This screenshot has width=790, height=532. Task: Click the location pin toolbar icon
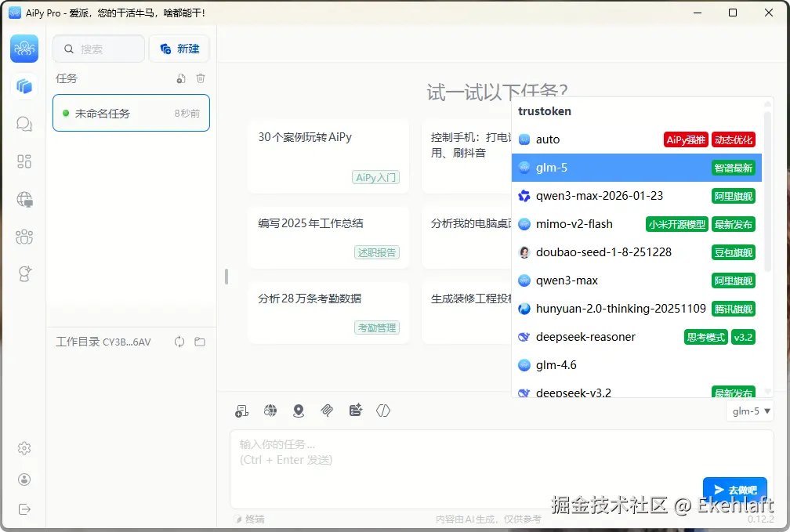[x=299, y=411]
